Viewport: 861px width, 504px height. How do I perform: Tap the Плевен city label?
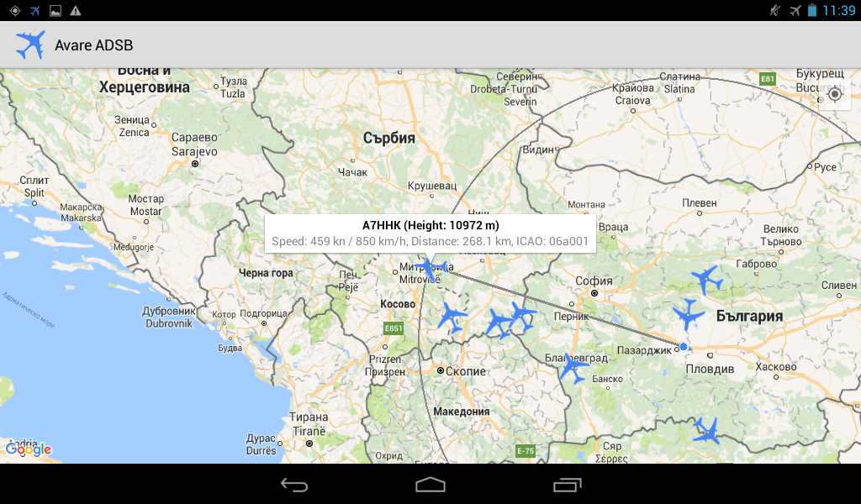tap(700, 203)
